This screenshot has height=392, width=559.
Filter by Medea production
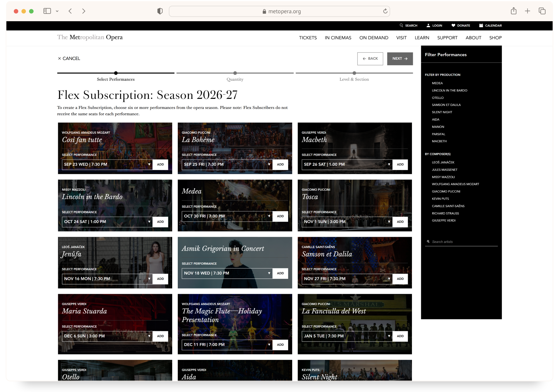coord(437,83)
